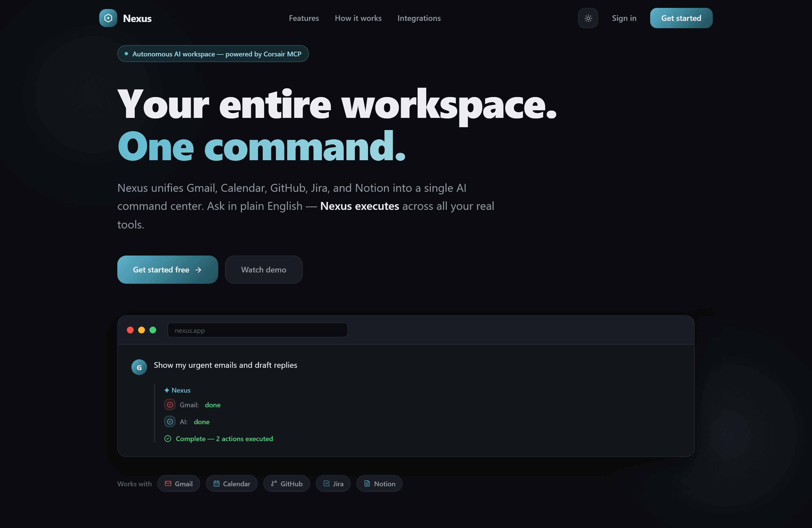Screen dimensions: 812x528
Task: Open the Integrations nav link
Action: point(419,18)
